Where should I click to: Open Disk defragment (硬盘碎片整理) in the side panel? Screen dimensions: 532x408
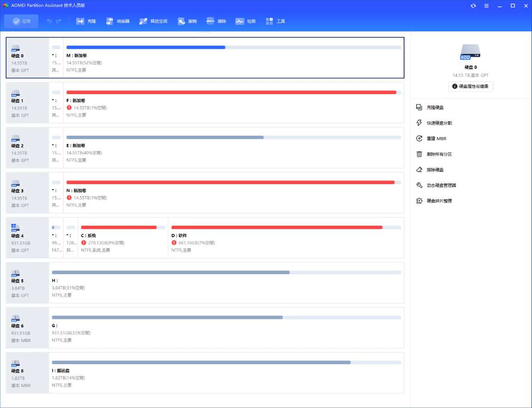[x=434, y=201]
